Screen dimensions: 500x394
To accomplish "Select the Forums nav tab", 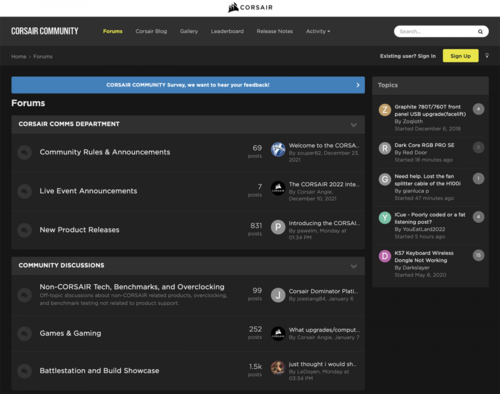I will tap(113, 31).
